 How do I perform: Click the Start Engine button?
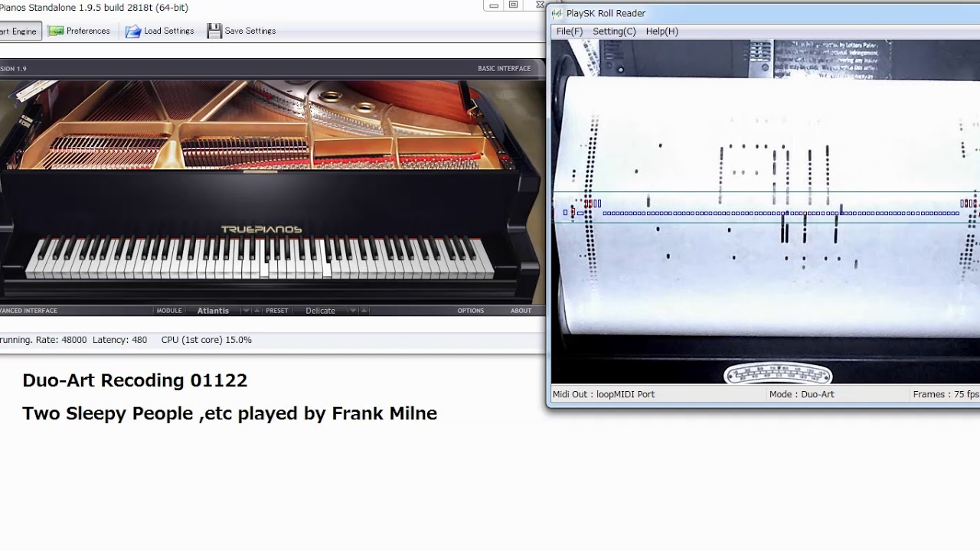pyautogui.click(x=19, y=31)
